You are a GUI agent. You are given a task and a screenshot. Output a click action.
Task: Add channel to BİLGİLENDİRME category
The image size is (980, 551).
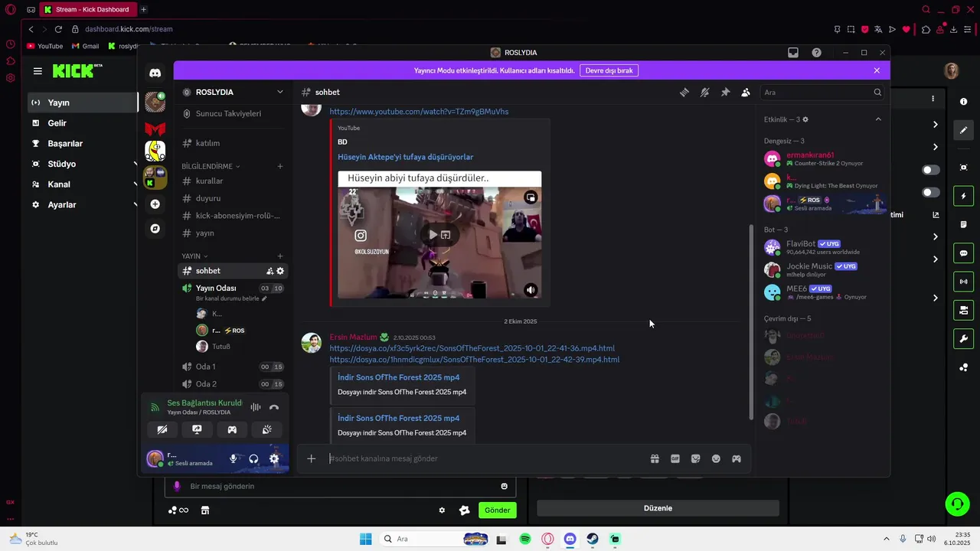click(x=280, y=166)
